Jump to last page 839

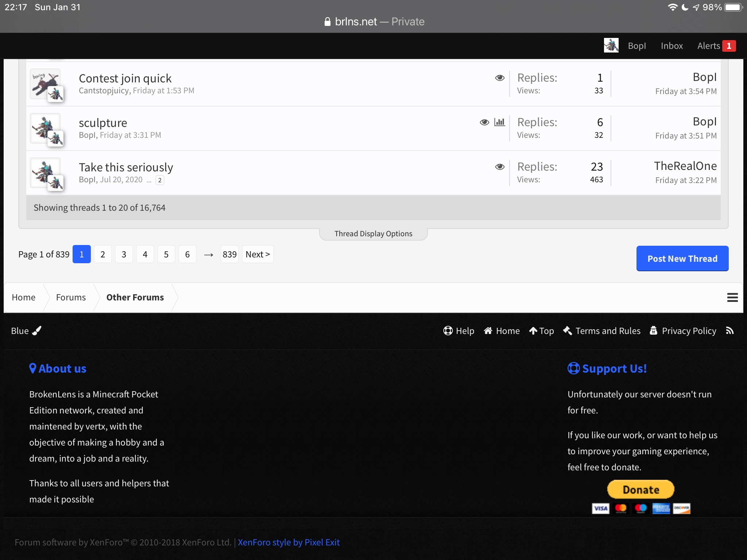coord(230,254)
